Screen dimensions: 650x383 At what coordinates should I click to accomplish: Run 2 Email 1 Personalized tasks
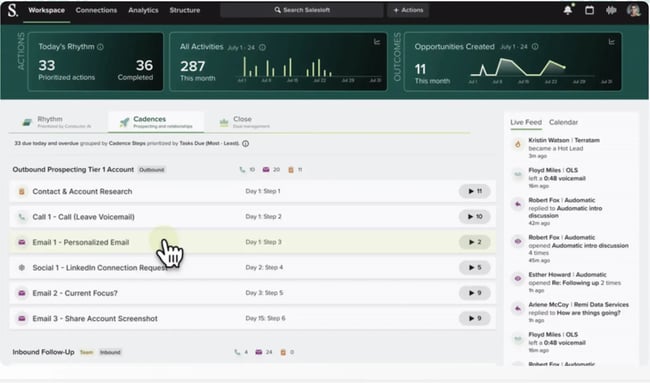click(x=475, y=242)
